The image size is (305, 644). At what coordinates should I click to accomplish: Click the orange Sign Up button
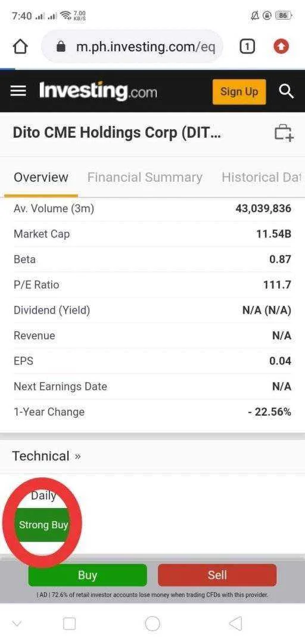click(239, 91)
